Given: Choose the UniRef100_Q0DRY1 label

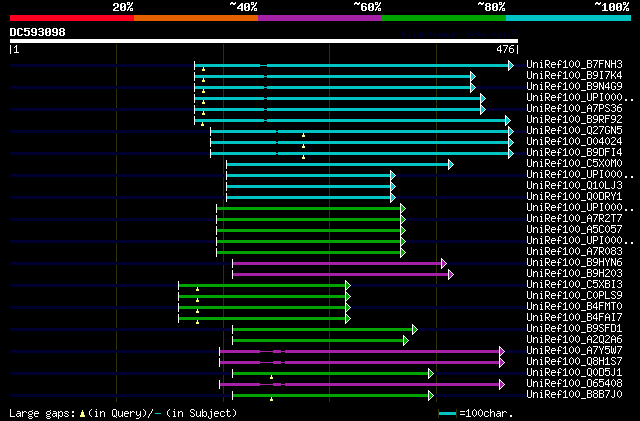Looking at the screenshot, I should pos(574,197).
